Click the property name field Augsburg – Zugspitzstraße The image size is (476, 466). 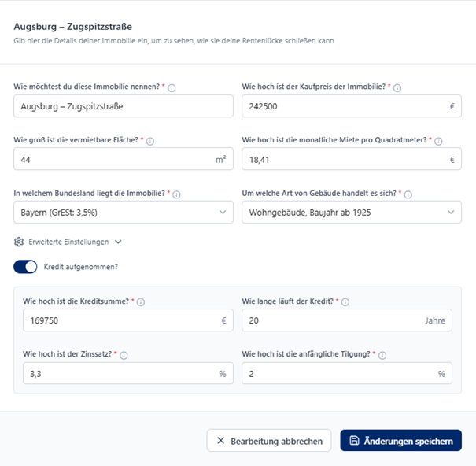[124, 106]
